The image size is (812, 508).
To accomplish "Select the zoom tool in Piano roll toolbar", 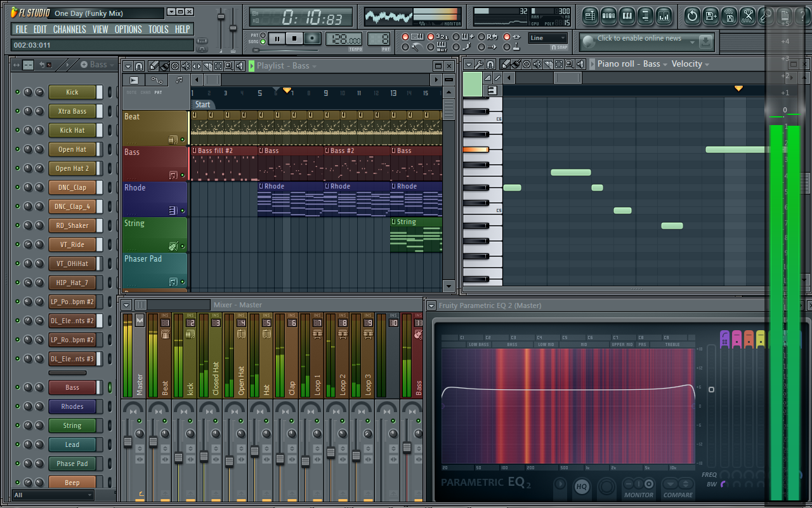I will click(570, 64).
